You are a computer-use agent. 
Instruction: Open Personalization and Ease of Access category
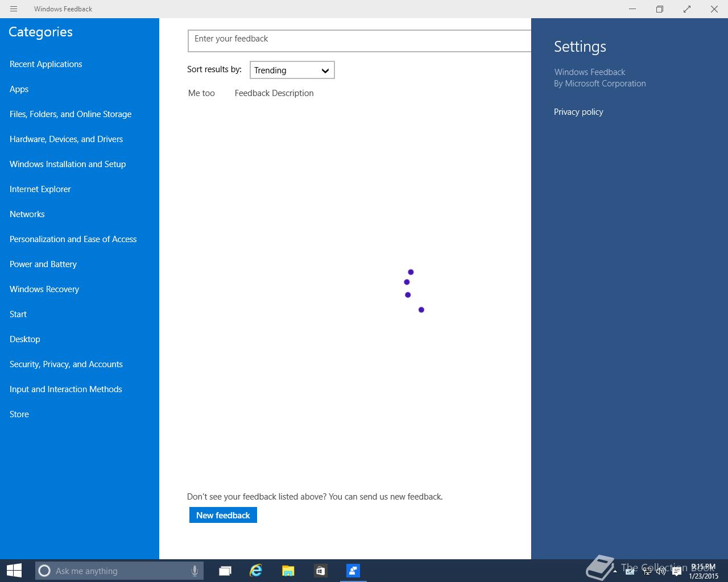click(x=73, y=239)
